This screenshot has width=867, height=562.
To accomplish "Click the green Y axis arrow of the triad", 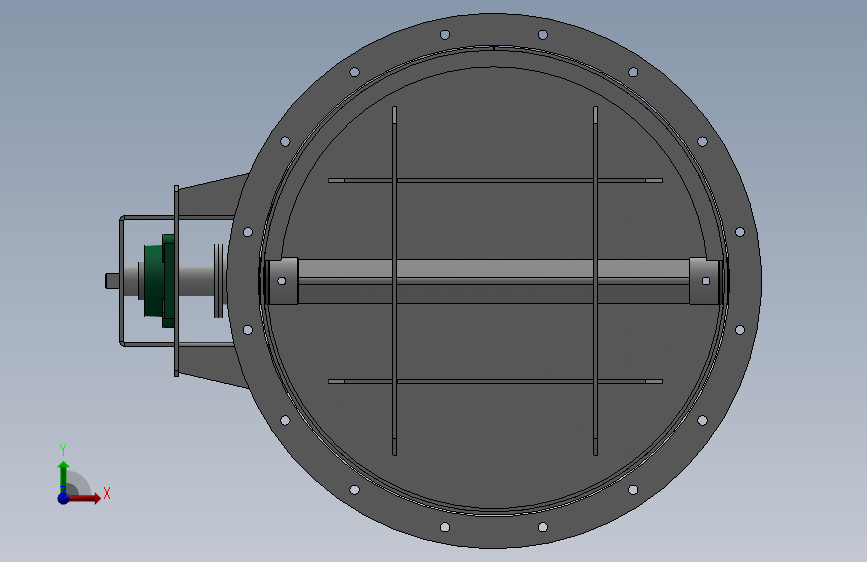I will pos(63,475).
